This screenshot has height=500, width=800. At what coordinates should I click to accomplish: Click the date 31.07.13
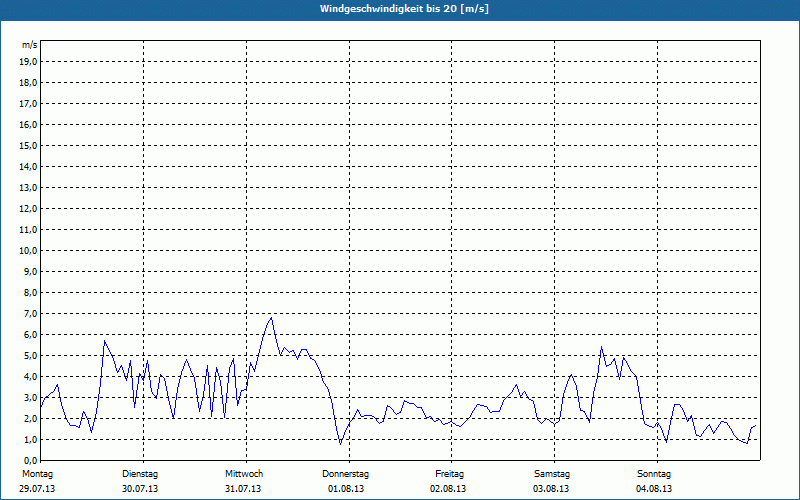(x=243, y=489)
